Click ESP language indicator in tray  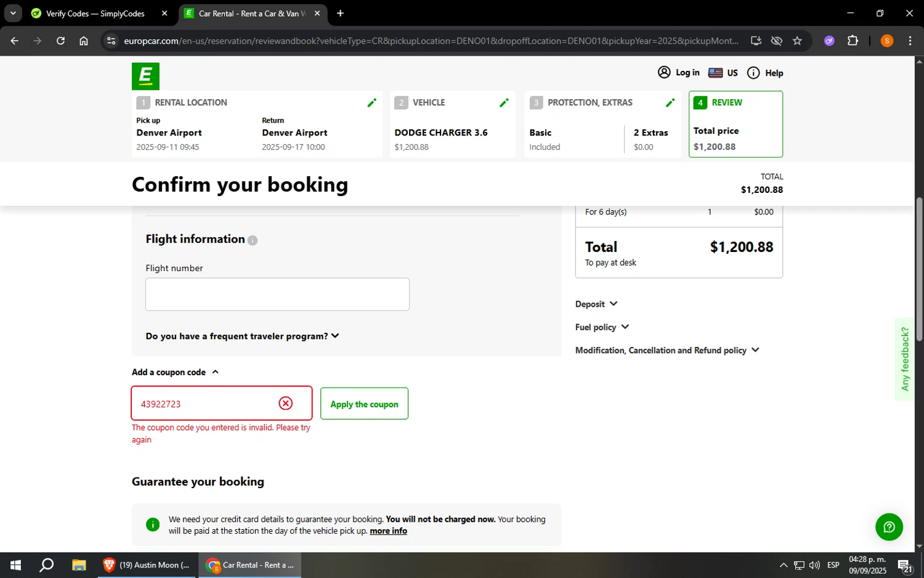[x=833, y=565]
